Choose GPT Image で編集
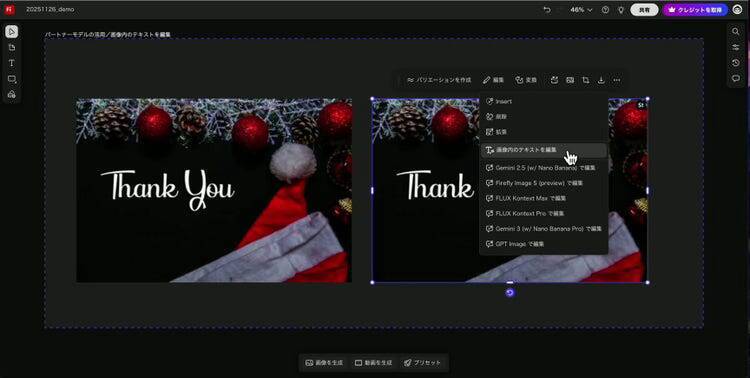750x378 pixels. click(544, 244)
